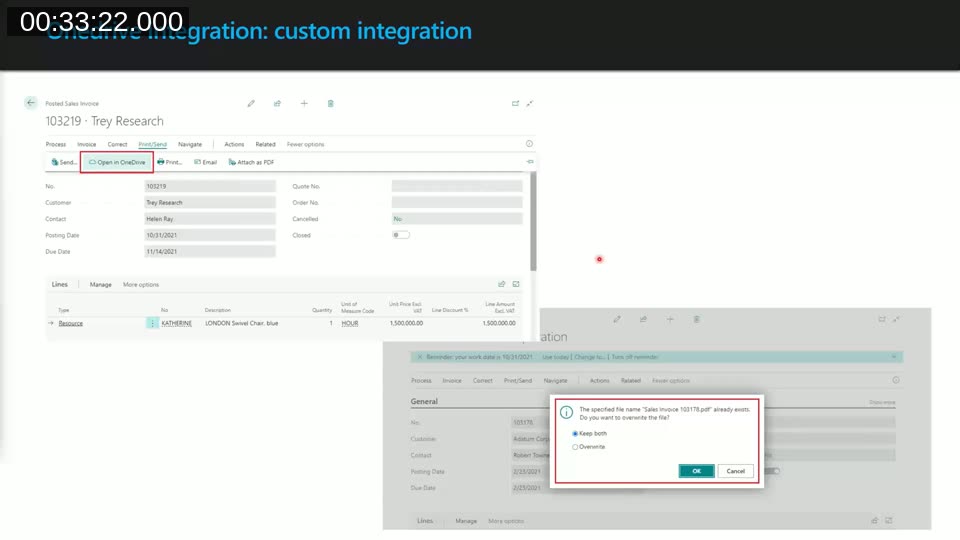This screenshot has width=960, height=540.
Task: Click the Cancelled field showing No
Action: (457, 219)
